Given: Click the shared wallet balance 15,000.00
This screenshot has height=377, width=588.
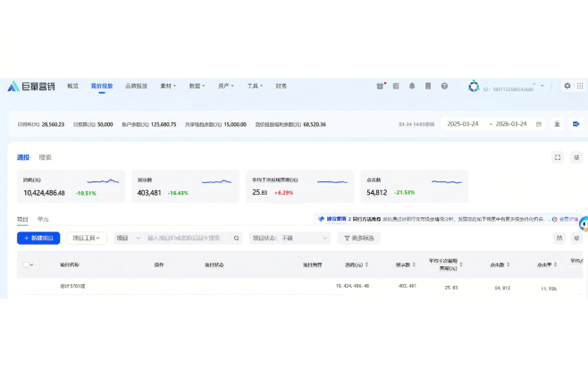Looking at the screenshot, I should (235, 124).
